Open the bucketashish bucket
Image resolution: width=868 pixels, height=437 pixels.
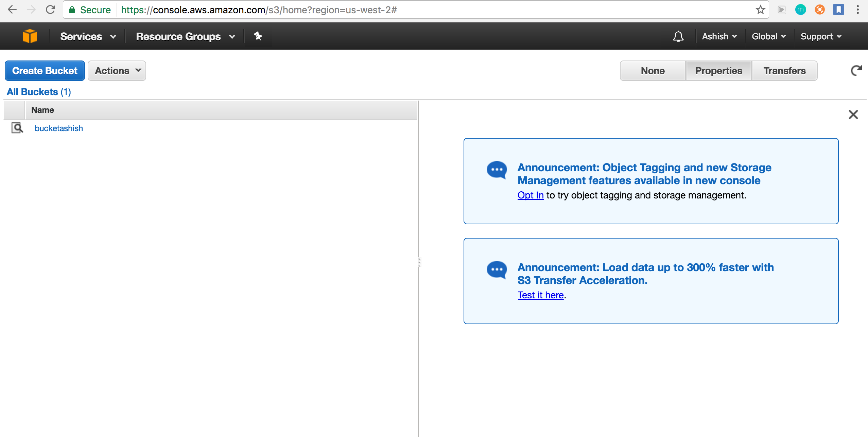point(59,128)
